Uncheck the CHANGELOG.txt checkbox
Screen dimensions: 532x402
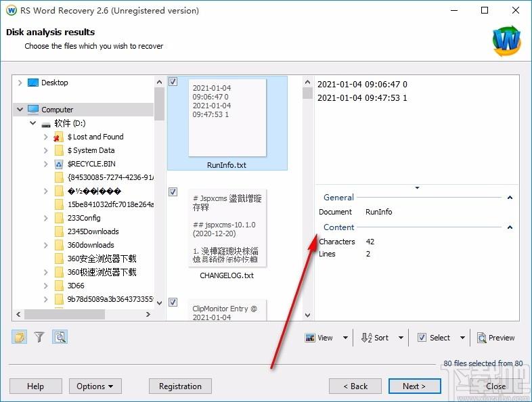pyautogui.click(x=173, y=192)
